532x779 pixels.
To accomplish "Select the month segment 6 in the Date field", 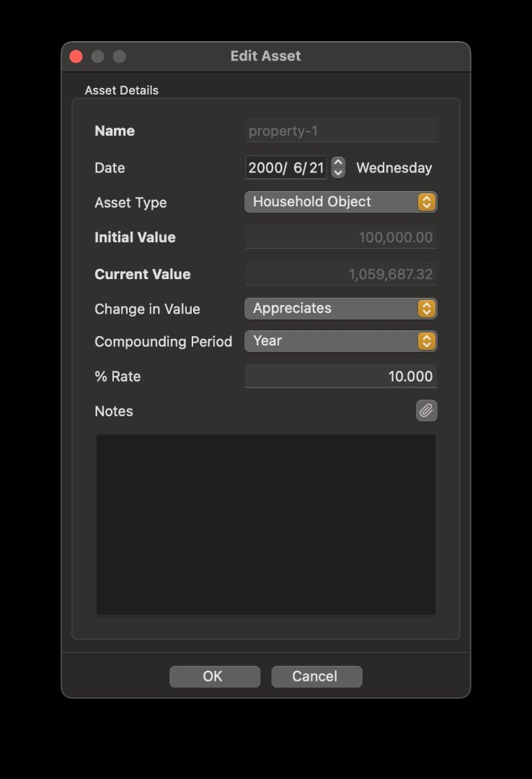I will point(298,168).
